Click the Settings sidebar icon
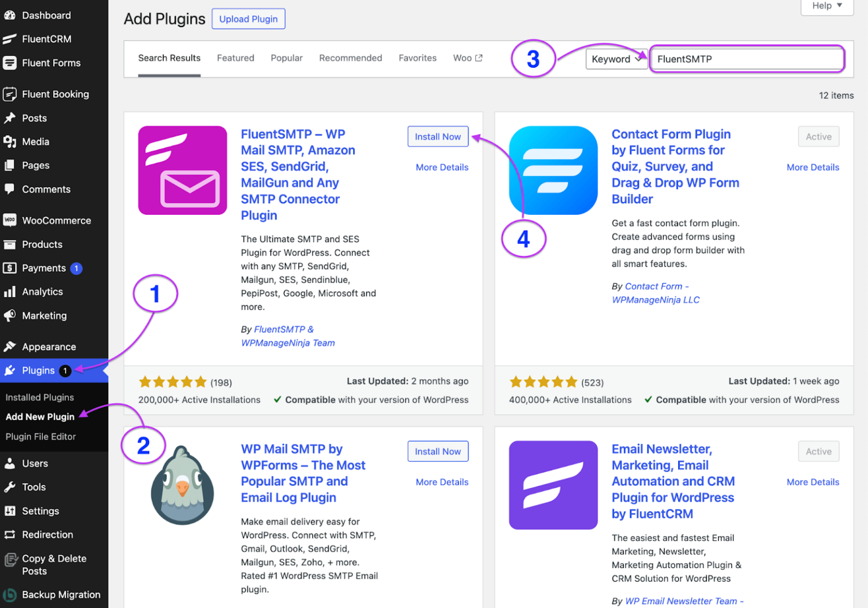868x608 pixels. (x=11, y=511)
